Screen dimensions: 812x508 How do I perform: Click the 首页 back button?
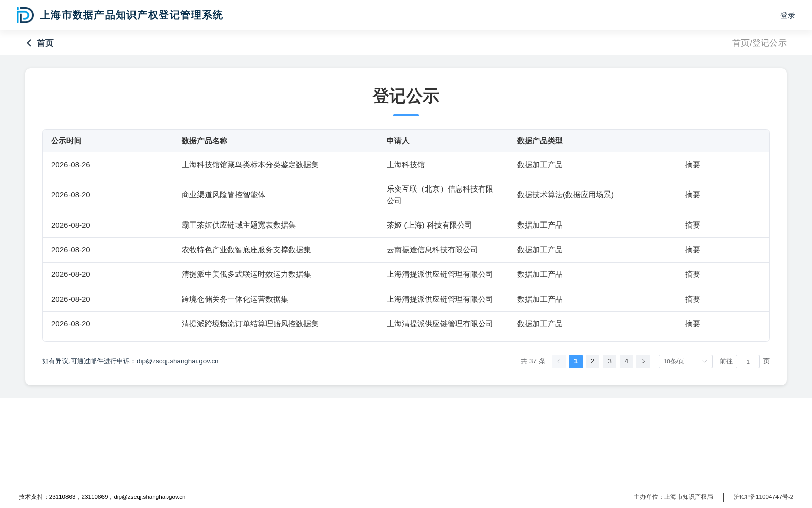click(x=40, y=43)
